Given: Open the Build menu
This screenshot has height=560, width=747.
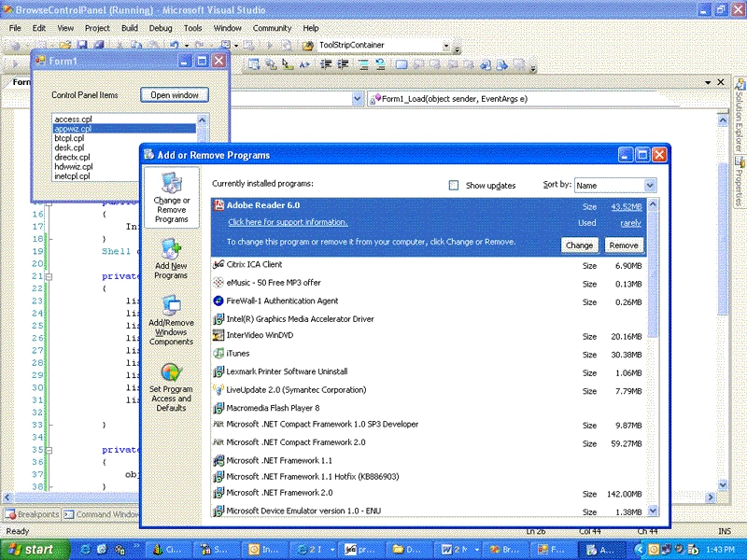Looking at the screenshot, I should pos(130,28).
